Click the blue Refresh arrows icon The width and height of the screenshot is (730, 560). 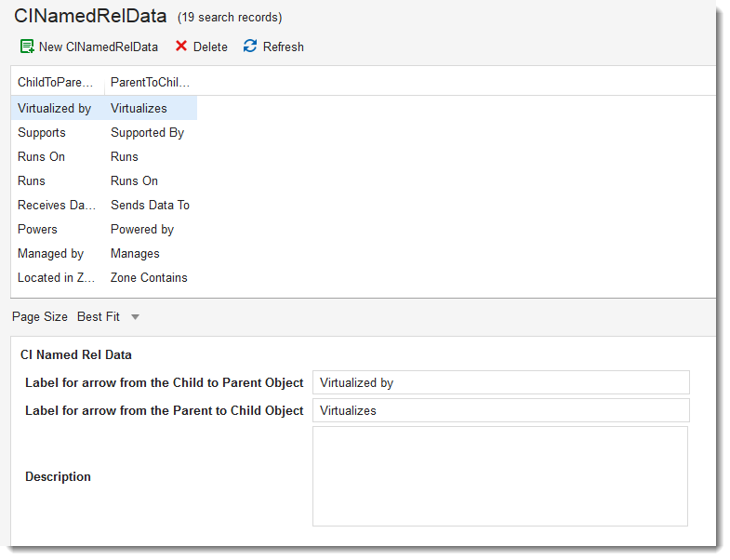coord(250,47)
